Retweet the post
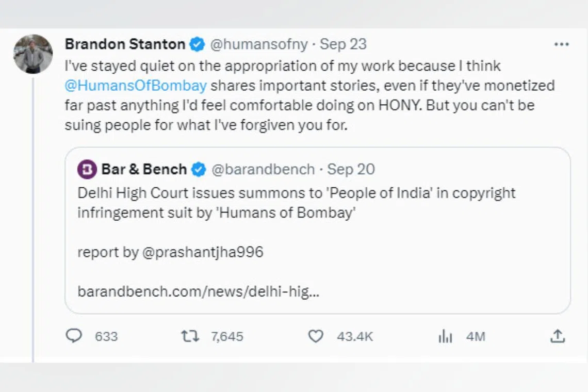 [x=191, y=336]
